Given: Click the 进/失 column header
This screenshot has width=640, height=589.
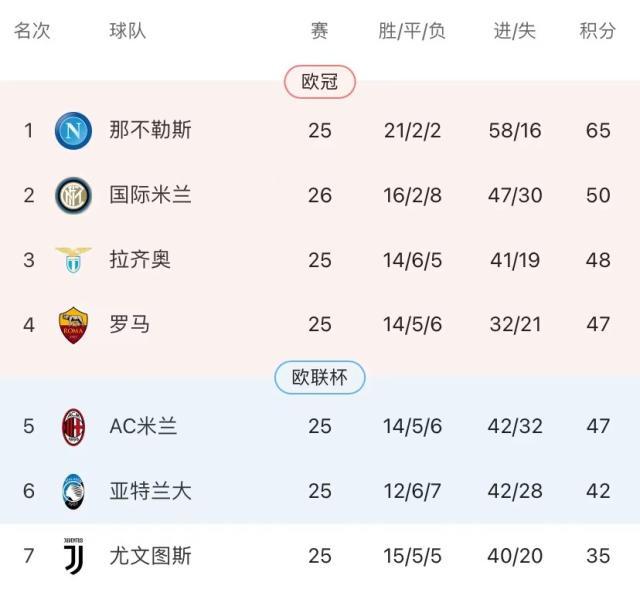Looking at the screenshot, I should 515,31.
